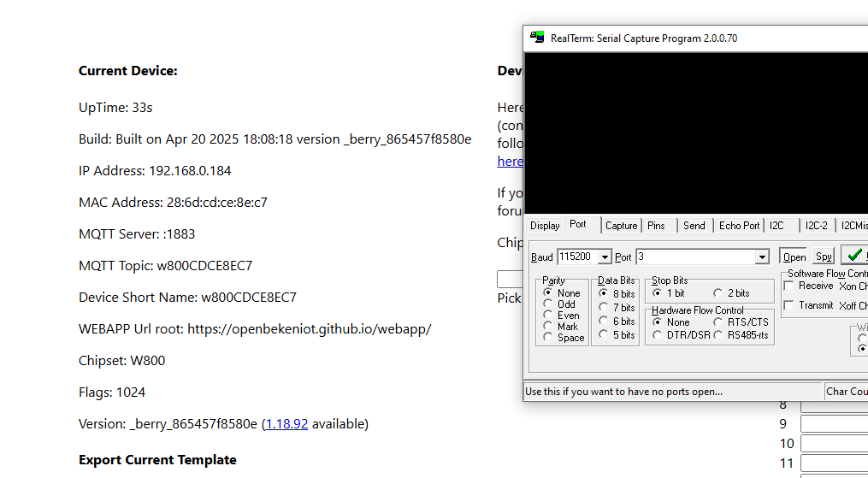The height and width of the screenshot is (478, 868).
Task: Click the UpTime: 33s text
Action: 115,108
